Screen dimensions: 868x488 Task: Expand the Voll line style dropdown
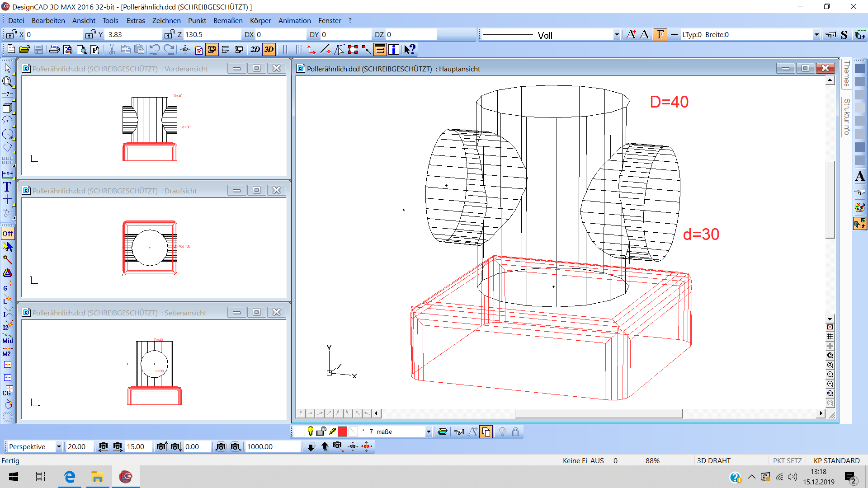(616, 34)
